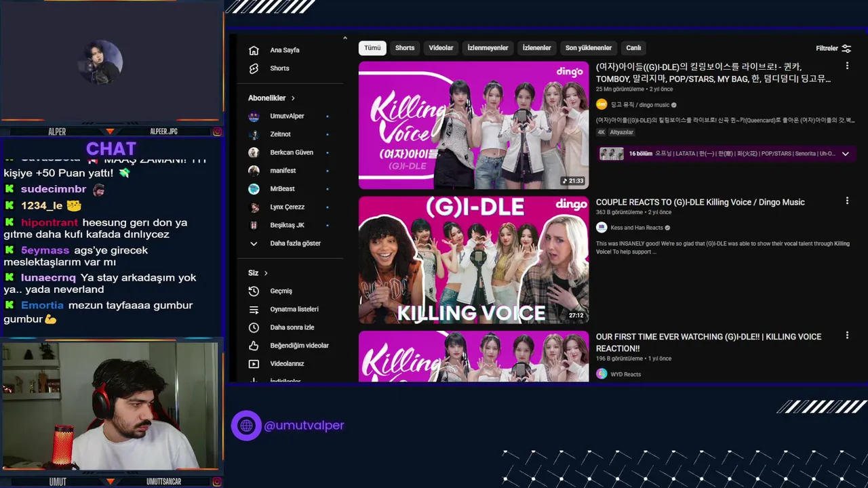Click chat username 1234_le
The height and width of the screenshot is (488, 868).
click(x=41, y=205)
